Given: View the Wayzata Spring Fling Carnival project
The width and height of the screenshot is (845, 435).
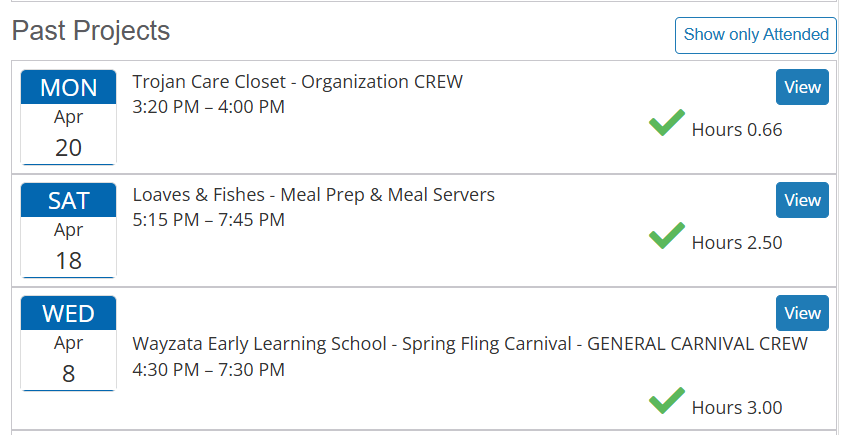Looking at the screenshot, I should coord(802,313).
